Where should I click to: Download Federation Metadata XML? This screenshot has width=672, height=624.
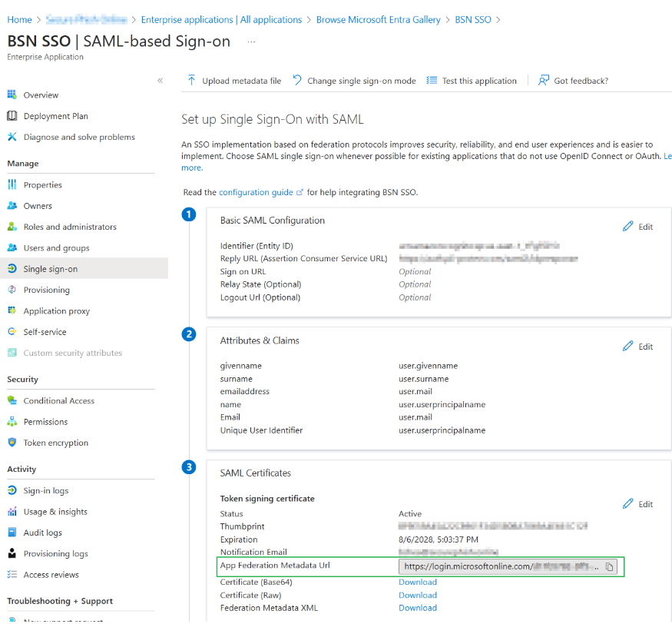click(418, 608)
